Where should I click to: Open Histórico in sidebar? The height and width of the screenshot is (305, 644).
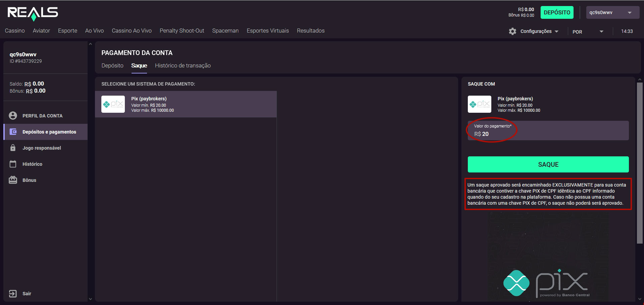(x=45, y=164)
